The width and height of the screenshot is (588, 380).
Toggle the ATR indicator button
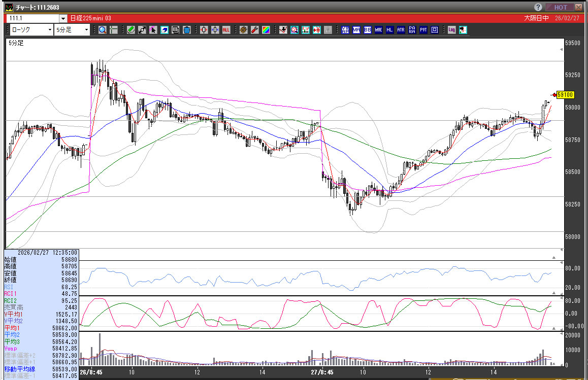point(401,30)
